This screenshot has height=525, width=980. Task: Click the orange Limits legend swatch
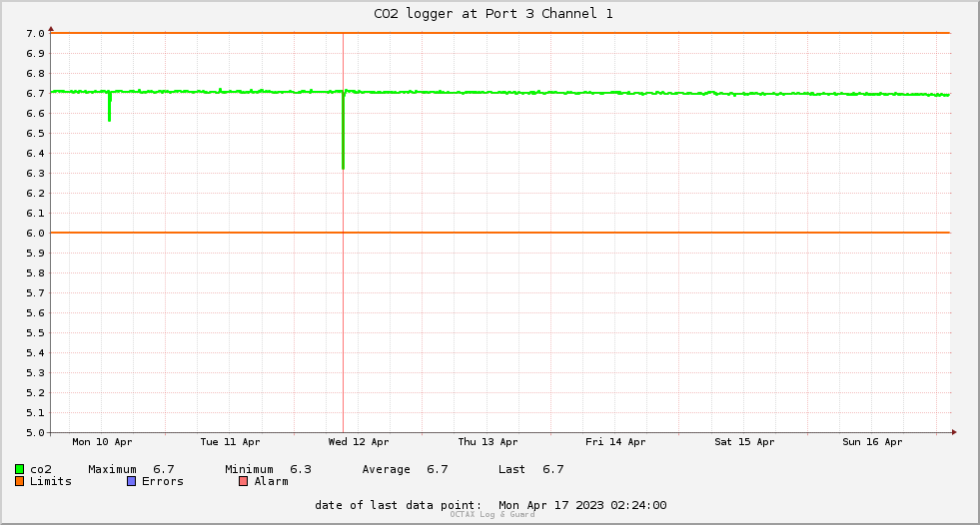click(19, 481)
